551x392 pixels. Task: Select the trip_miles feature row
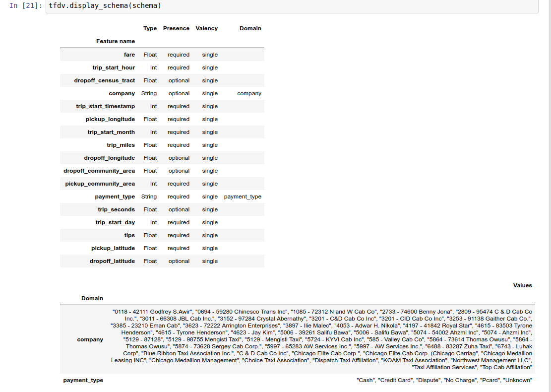coord(162,145)
